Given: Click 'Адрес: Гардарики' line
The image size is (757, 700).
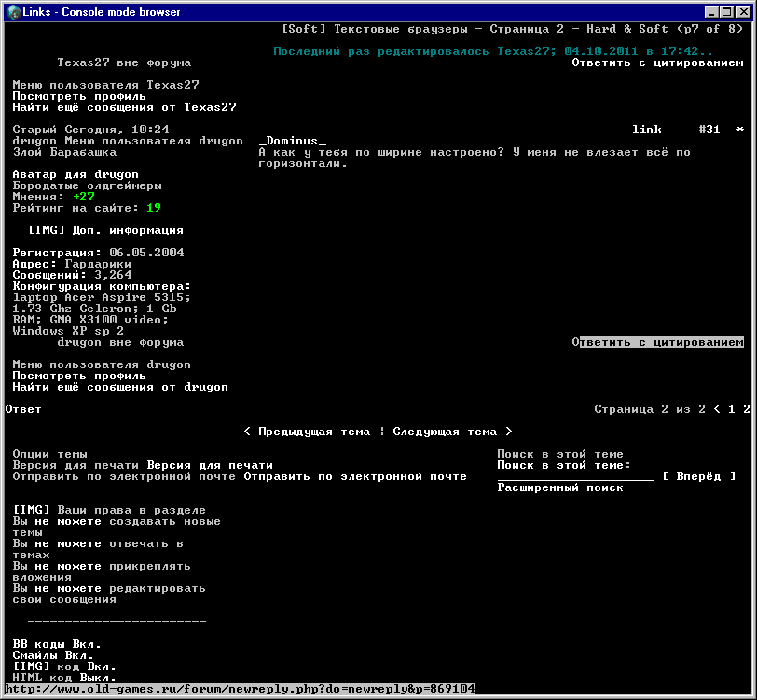Looking at the screenshot, I should pos(72,264).
